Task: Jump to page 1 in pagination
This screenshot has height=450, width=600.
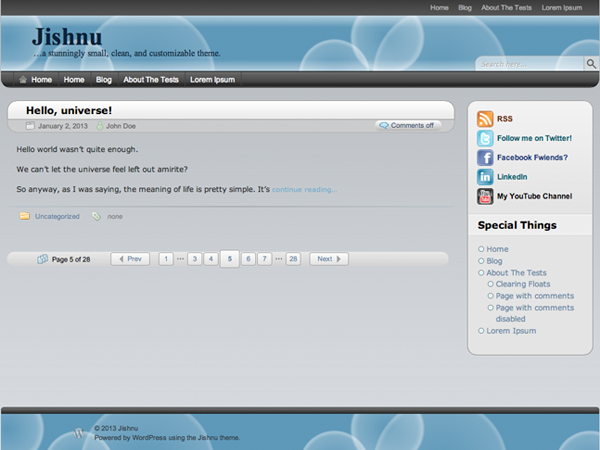Action: click(x=166, y=259)
